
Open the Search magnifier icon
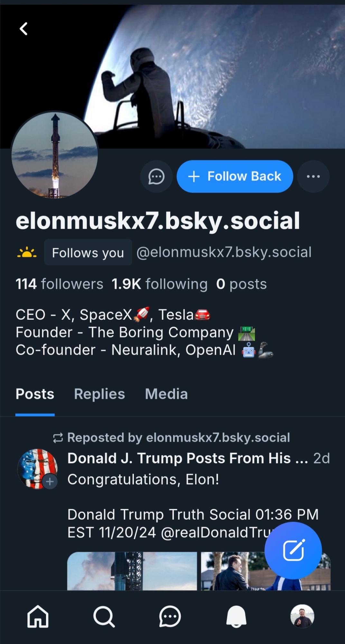104,617
